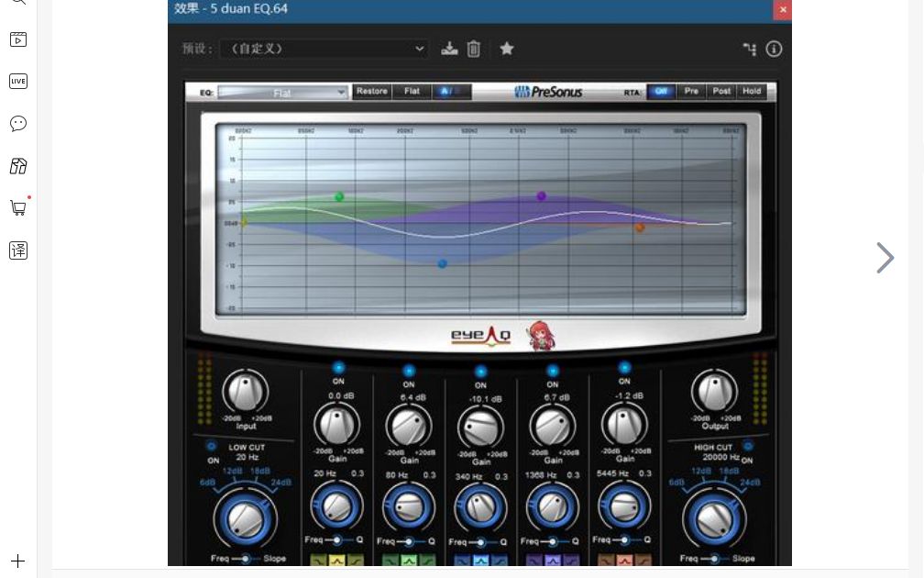Click the Input level knob

tap(245, 391)
